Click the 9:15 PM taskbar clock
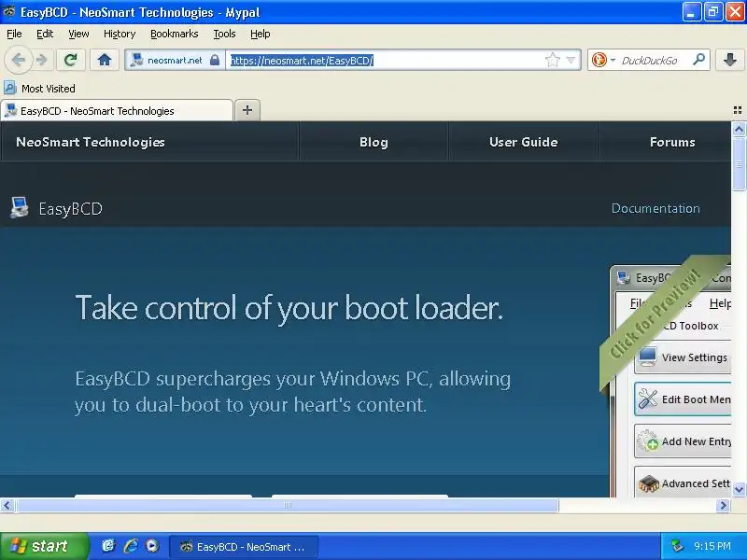This screenshot has width=747, height=560. pos(712,546)
